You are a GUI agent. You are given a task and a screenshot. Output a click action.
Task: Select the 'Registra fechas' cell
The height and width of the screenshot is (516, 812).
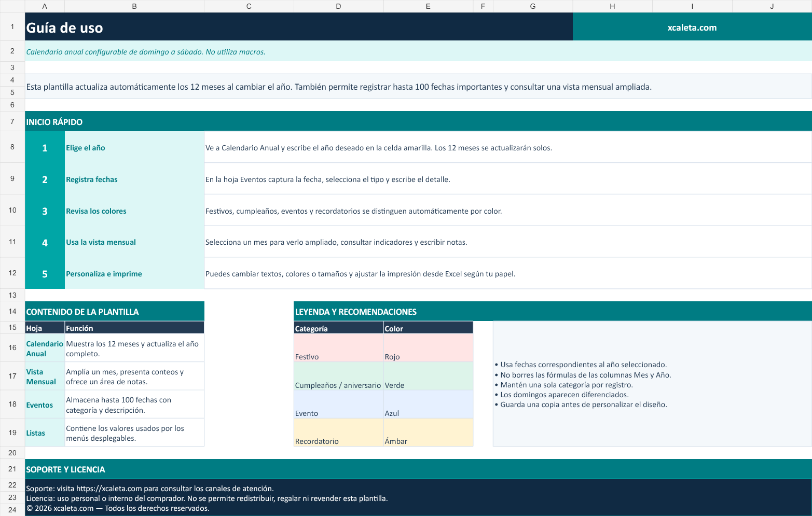point(134,179)
